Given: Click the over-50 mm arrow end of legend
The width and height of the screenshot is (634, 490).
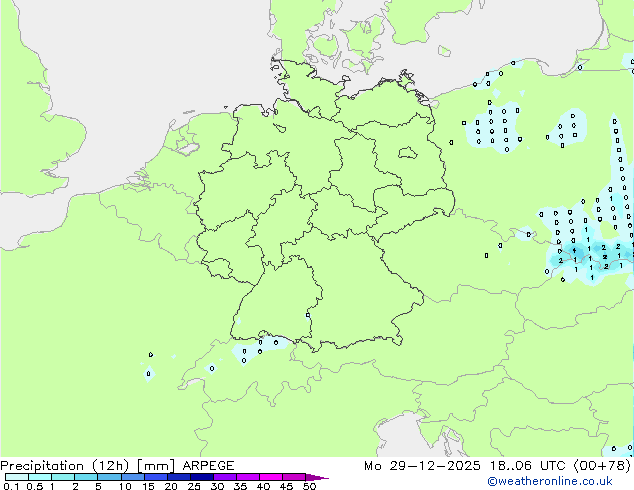Looking at the screenshot, I should pos(317,477).
